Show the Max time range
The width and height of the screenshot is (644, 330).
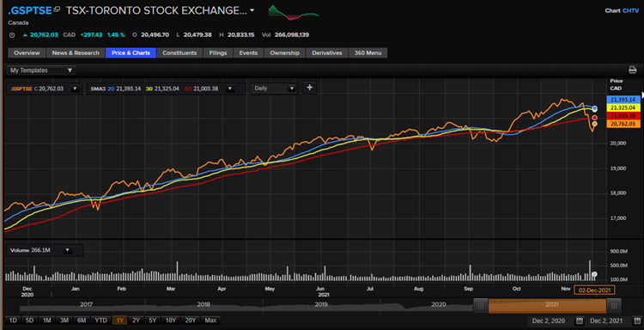point(210,321)
